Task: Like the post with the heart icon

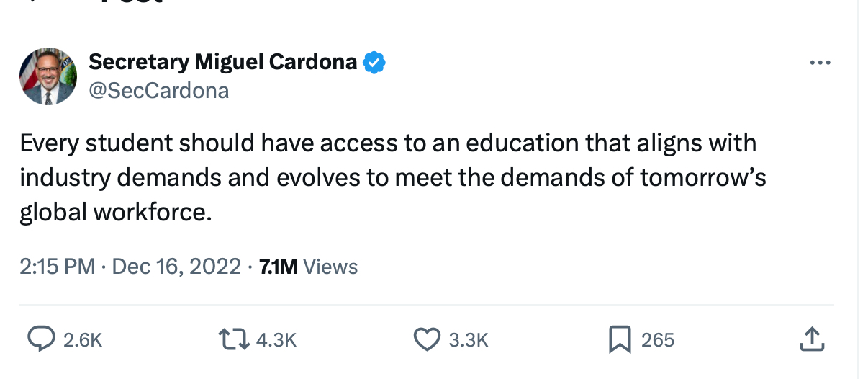Action: pyautogui.click(x=427, y=339)
